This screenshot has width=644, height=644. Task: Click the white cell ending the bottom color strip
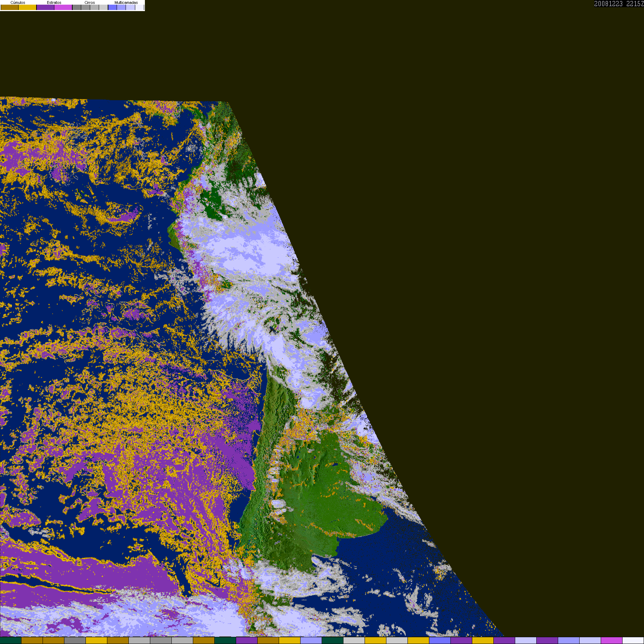point(633,640)
